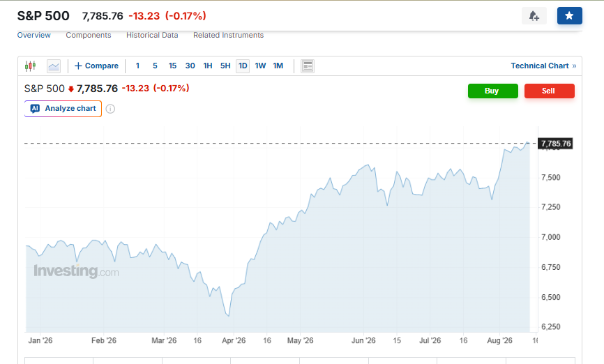This screenshot has width=604, height=364.
Task: Set chart interval to 5H
Action: pyautogui.click(x=225, y=66)
